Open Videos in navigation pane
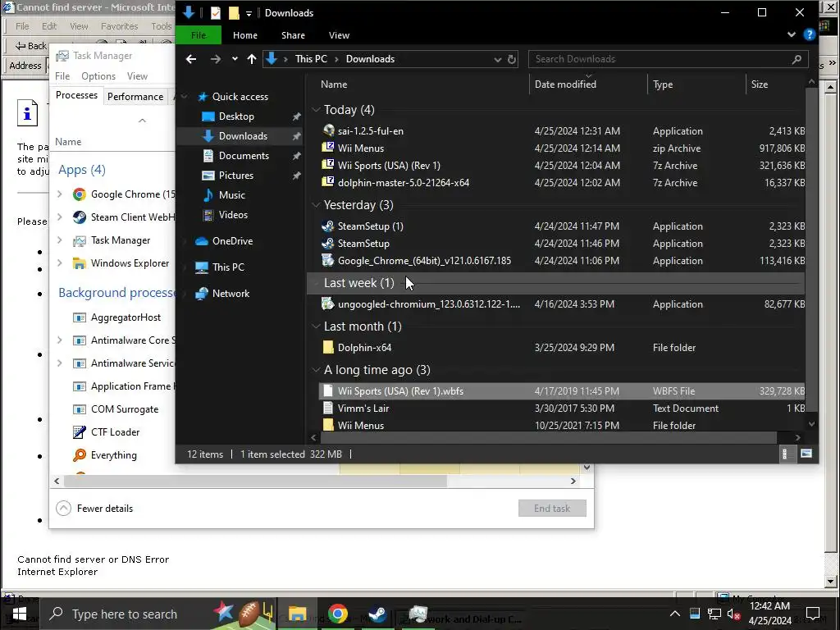 click(x=233, y=215)
